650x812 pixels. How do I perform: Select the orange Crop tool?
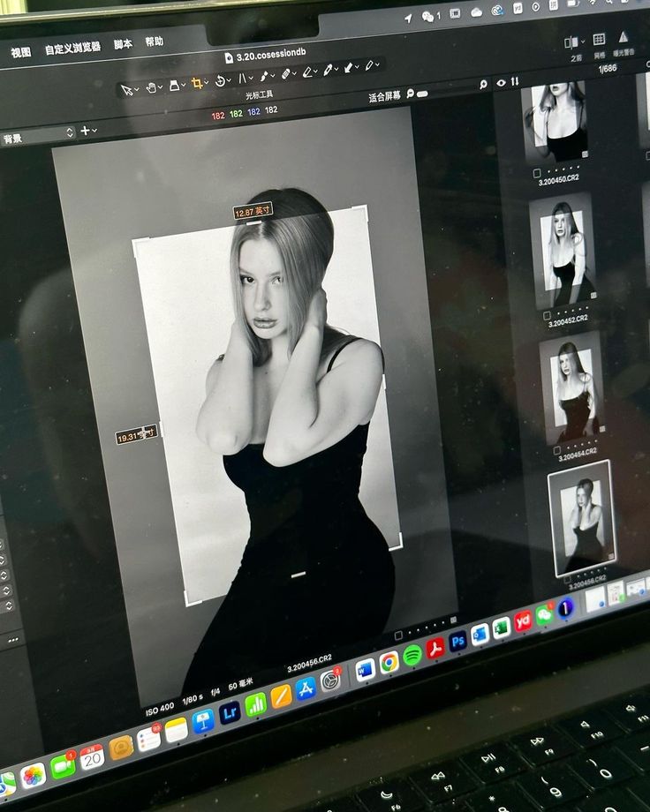tap(196, 83)
